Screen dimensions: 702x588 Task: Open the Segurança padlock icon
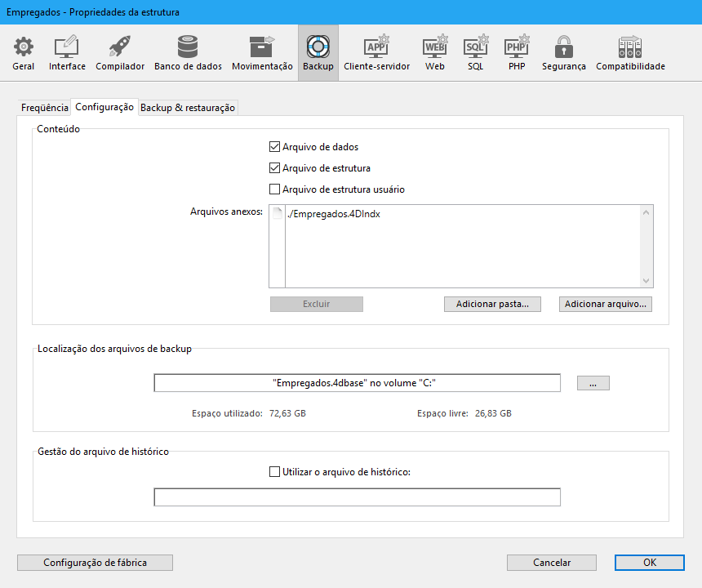(x=563, y=53)
